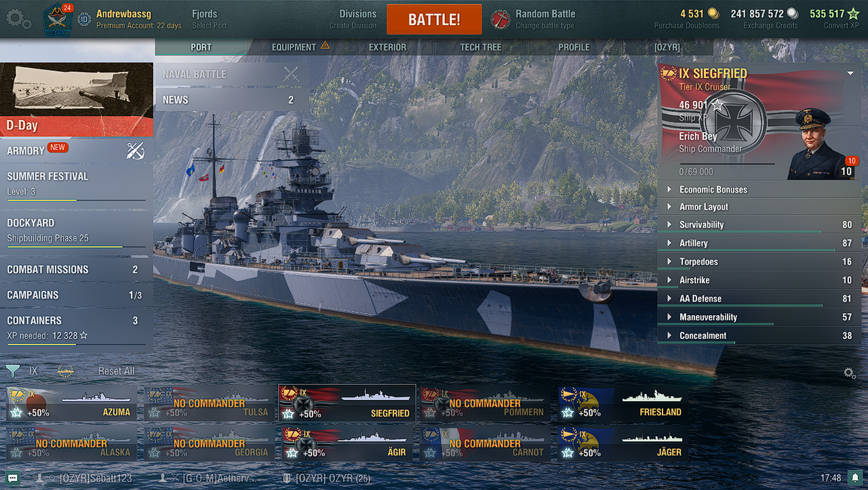Open the OZYR clan chat channel

327,478
